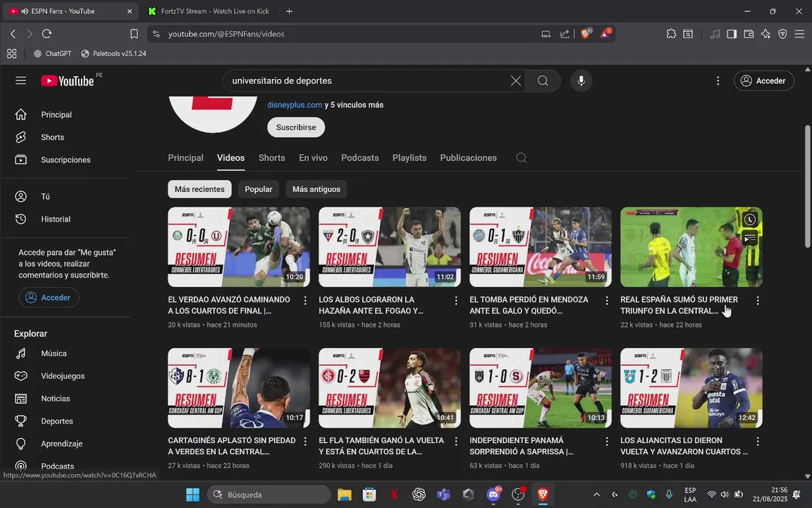This screenshot has height=508, width=812.
Task: Search within channel using the magnifier icon
Action: pyautogui.click(x=522, y=157)
